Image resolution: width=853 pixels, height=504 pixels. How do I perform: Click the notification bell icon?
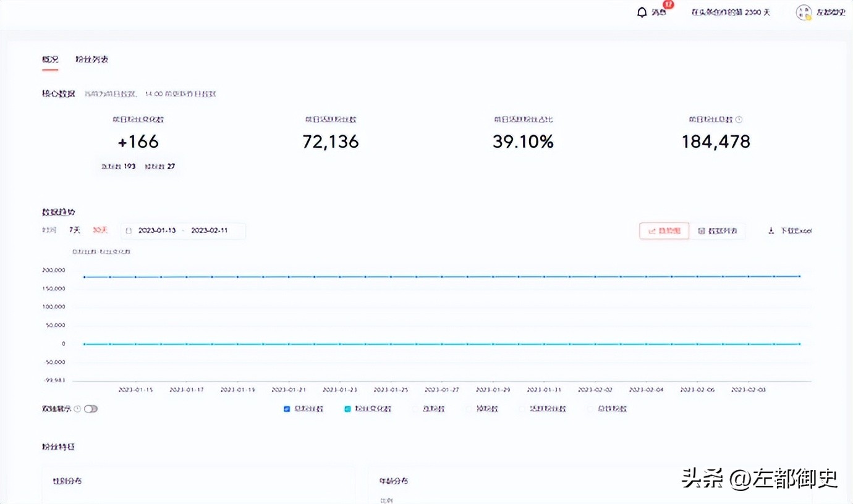(x=642, y=12)
